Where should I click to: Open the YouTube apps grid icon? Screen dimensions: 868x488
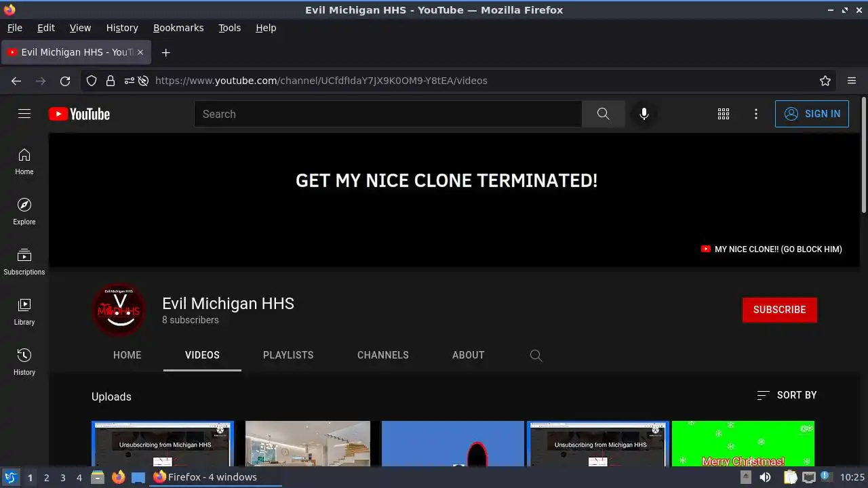click(x=724, y=114)
